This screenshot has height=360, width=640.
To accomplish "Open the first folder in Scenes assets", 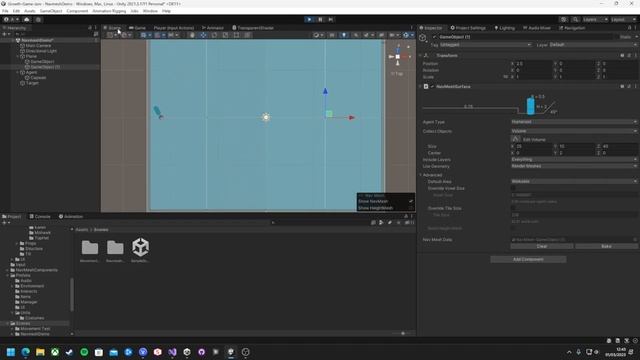I will tap(90, 250).
